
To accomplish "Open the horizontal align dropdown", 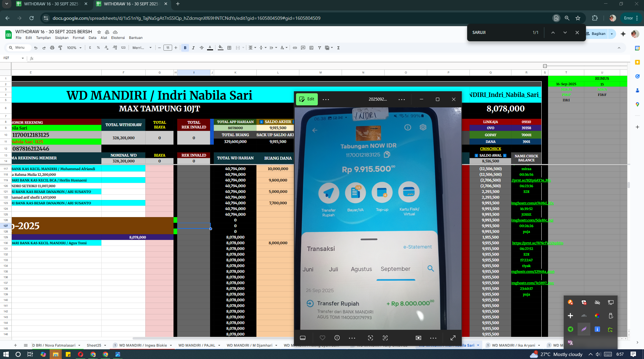I will point(252,48).
